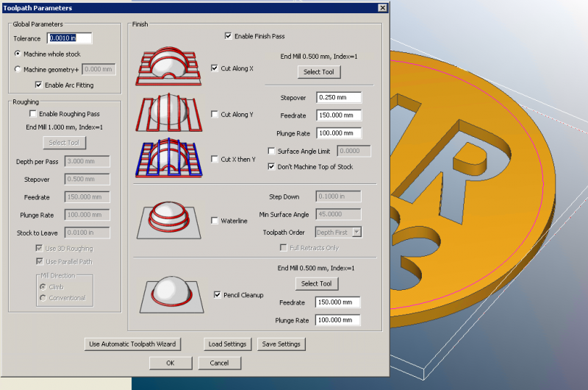
Task: Click the Pencil Cleanup illustration image
Action: (x=172, y=294)
